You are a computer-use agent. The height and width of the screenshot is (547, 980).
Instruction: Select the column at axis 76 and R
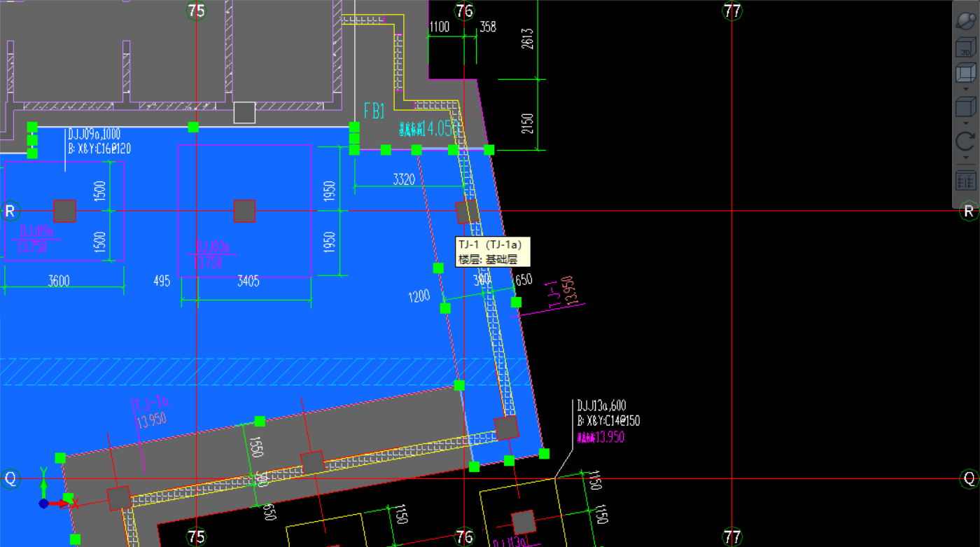(x=468, y=211)
